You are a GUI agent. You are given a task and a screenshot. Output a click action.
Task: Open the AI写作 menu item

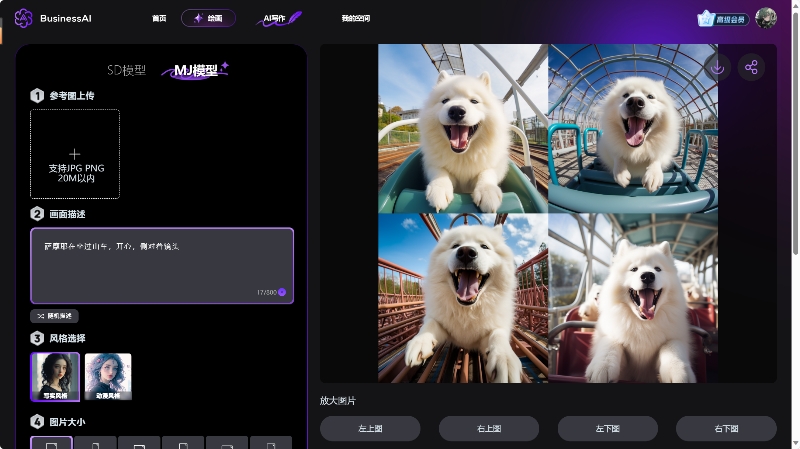coord(279,18)
